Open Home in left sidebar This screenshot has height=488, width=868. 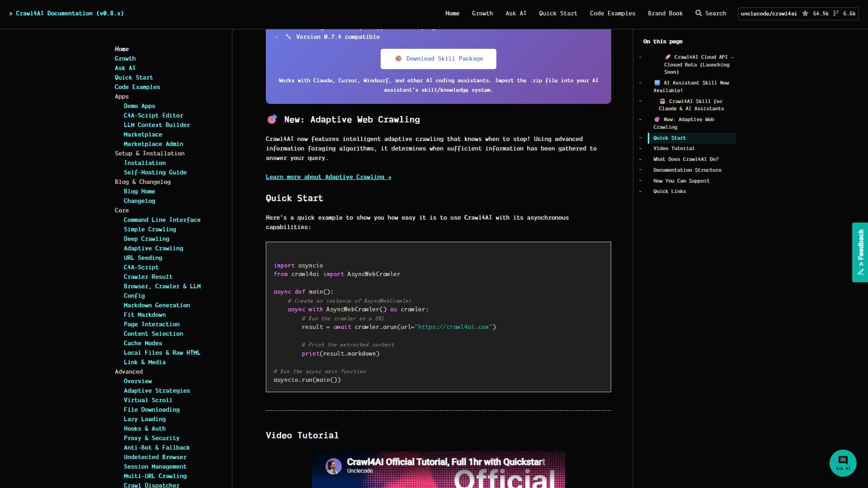[x=122, y=49]
